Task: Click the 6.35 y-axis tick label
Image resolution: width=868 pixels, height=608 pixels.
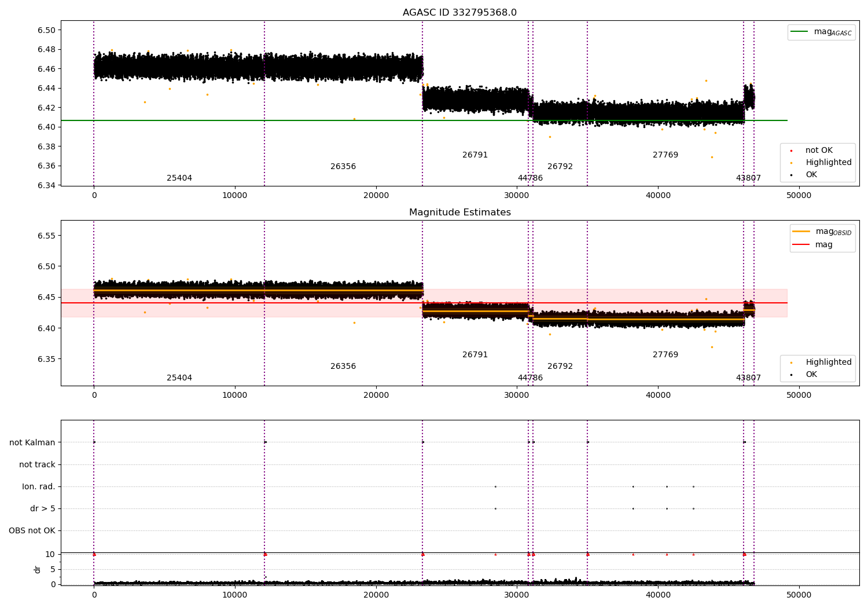Action: [x=46, y=359]
